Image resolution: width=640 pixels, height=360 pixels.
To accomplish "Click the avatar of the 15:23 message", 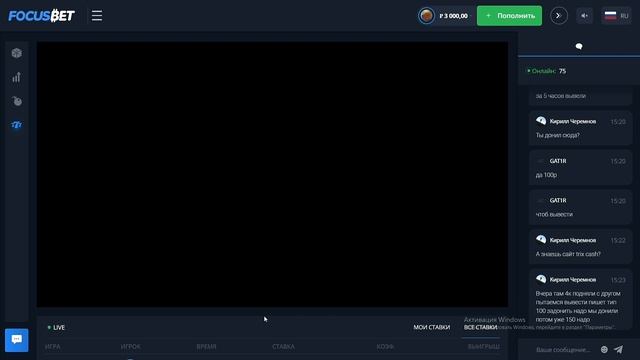I will click(541, 279).
